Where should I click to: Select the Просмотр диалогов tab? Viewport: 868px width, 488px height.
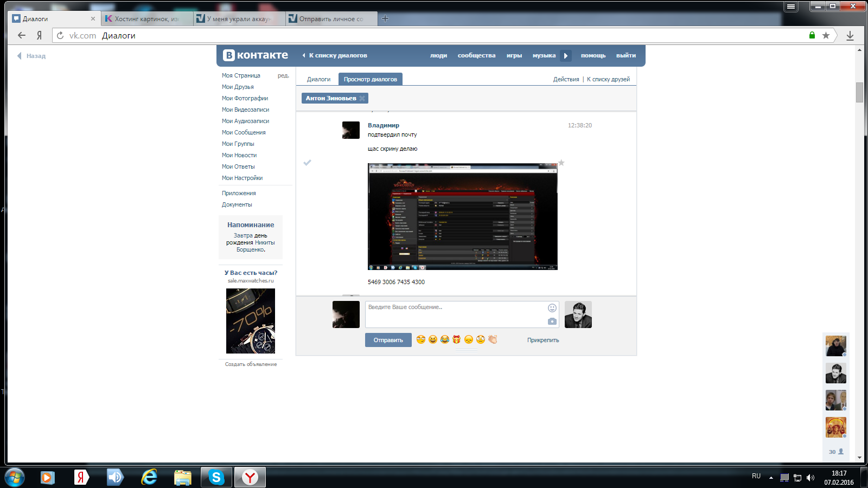[371, 79]
